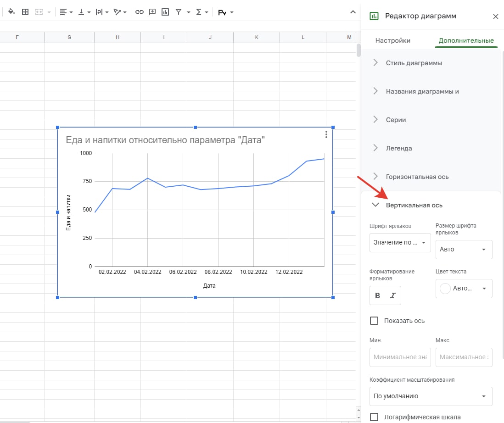Image resolution: width=504 pixels, height=423 pixels.
Task: Enable the 'Показать ось' checkbox
Action: pos(374,321)
